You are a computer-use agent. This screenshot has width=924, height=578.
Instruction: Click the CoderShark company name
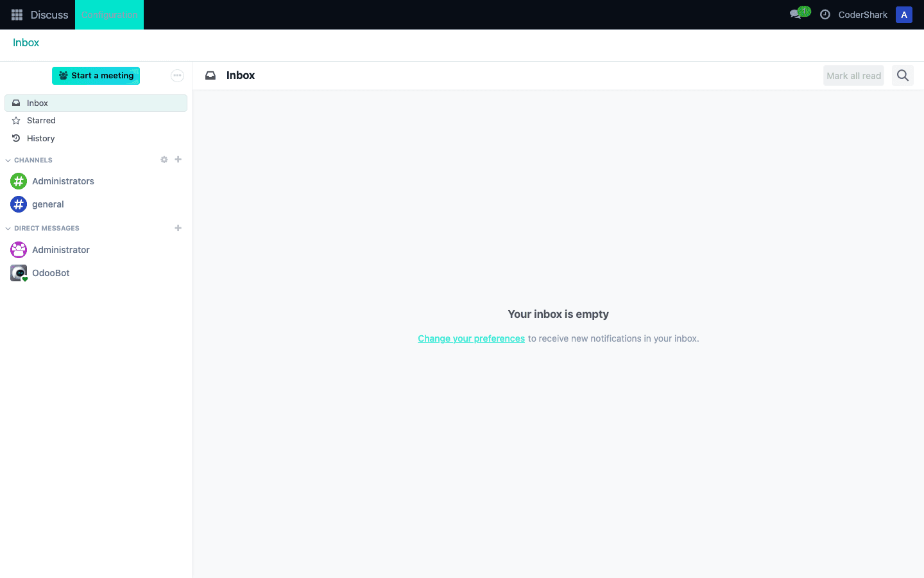coord(863,15)
